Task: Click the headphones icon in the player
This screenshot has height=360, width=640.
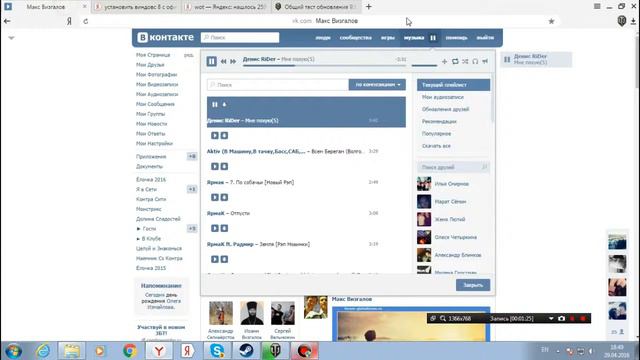Action: (475, 61)
